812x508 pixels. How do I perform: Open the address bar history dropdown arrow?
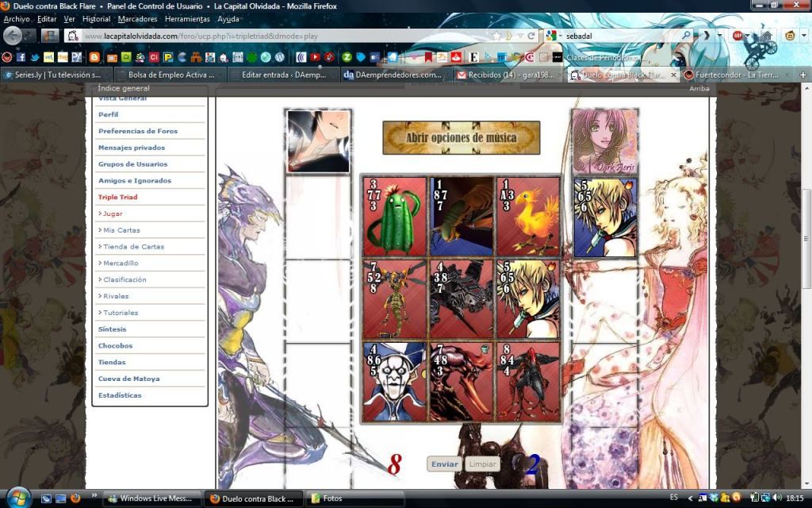519,36
